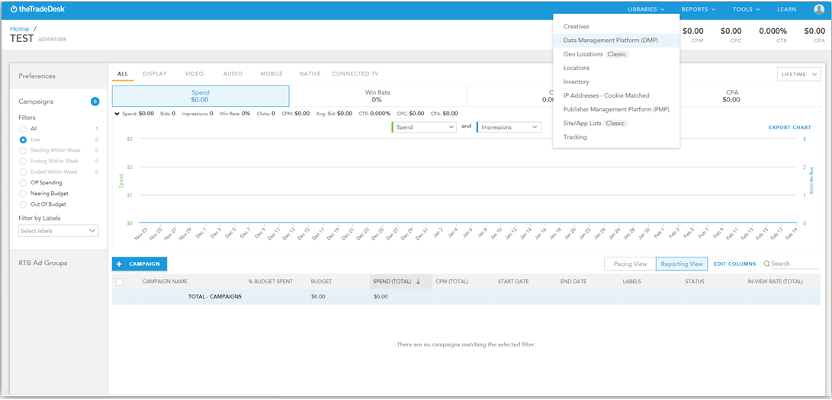Choose Geo Locations Classic menu item
Viewport: 832px width, 400px height.
point(595,54)
